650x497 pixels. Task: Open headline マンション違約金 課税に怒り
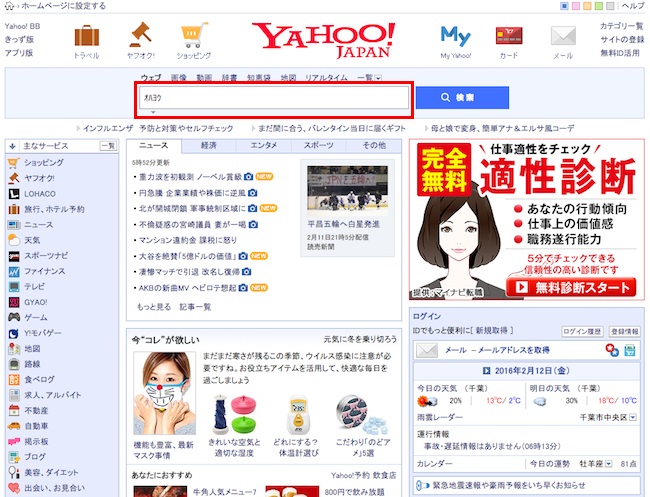click(x=188, y=240)
